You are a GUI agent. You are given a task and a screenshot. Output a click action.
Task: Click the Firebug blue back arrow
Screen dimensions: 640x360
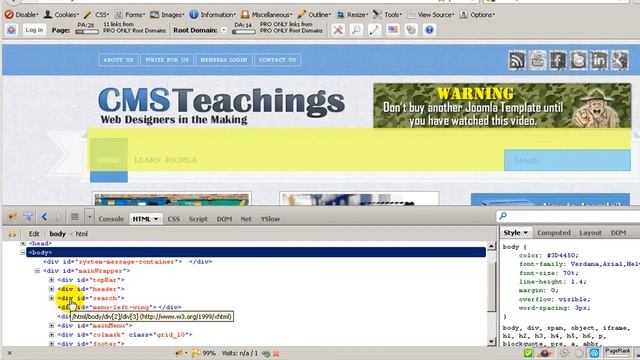[44, 217]
